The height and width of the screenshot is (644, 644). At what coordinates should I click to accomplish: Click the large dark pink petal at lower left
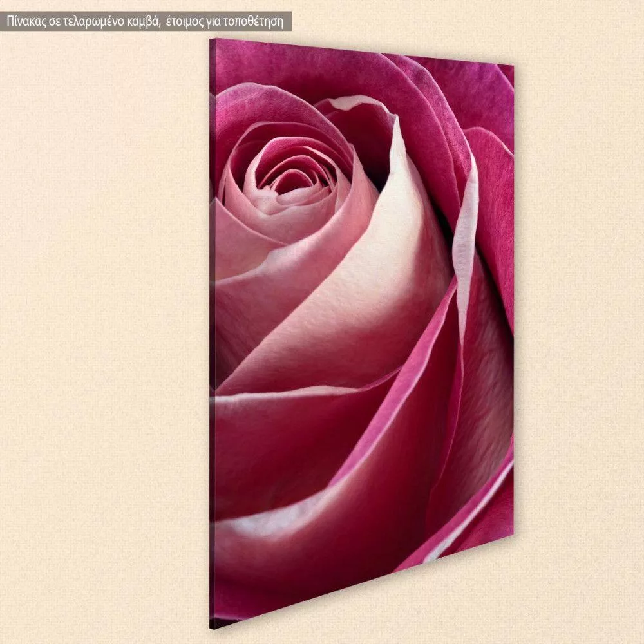(x=270, y=451)
